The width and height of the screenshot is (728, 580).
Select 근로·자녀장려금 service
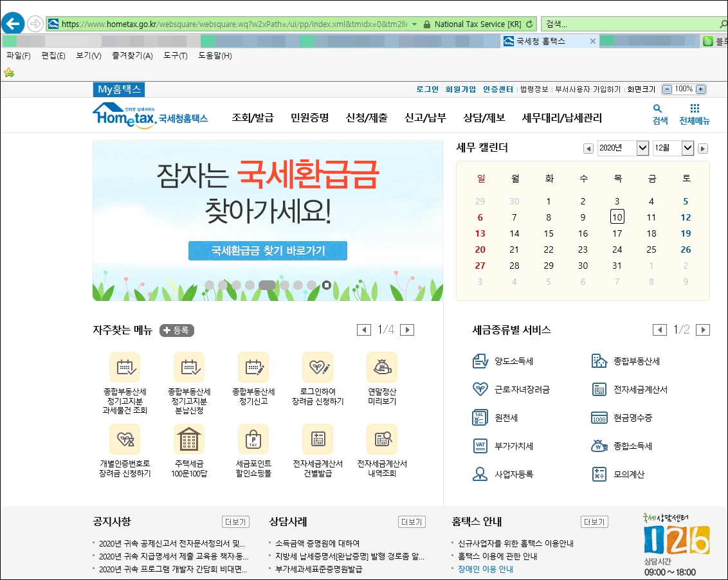click(511, 389)
